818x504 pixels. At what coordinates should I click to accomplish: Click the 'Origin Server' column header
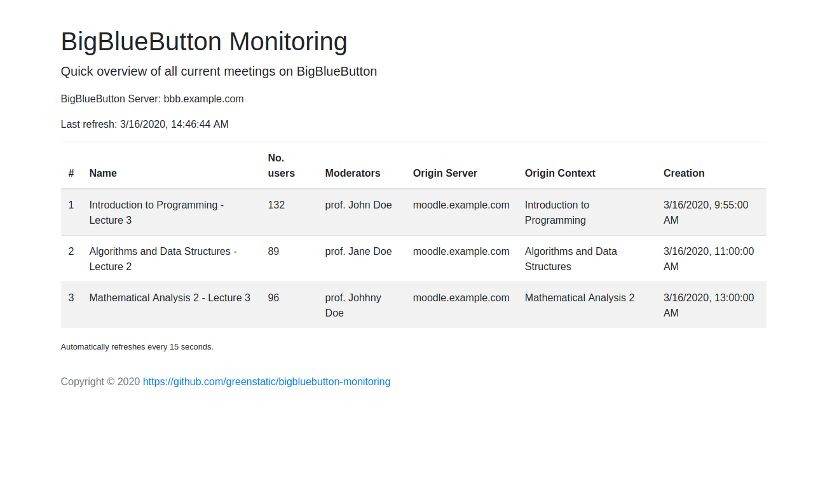pyautogui.click(x=445, y=173)
